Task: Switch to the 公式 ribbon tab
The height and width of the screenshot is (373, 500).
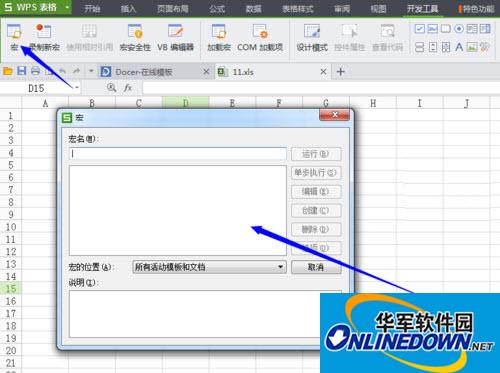Action: pos(217,8)
